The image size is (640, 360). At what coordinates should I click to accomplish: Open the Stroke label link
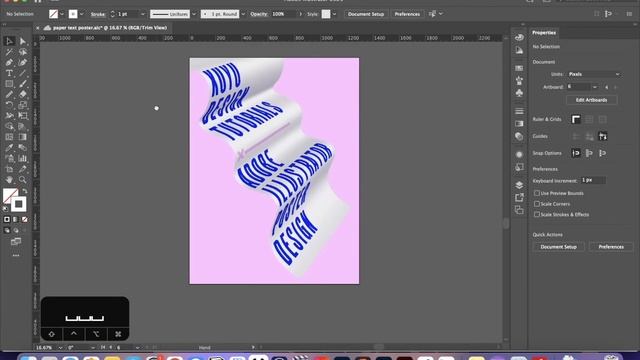click(x=98, y=14)
